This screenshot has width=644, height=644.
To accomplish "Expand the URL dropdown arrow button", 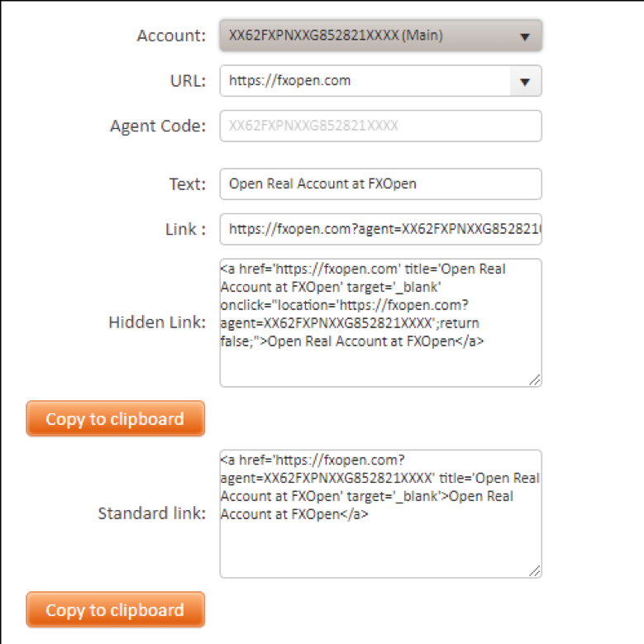I will tap(525, 81).
